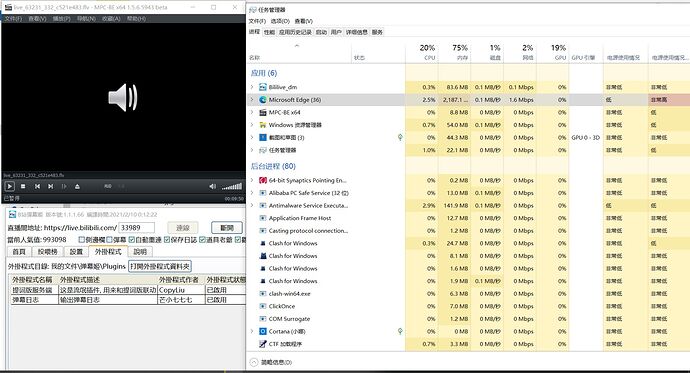Click the Windows 资源管理器 process icon
690x373 pixels.
coord(263,125)
